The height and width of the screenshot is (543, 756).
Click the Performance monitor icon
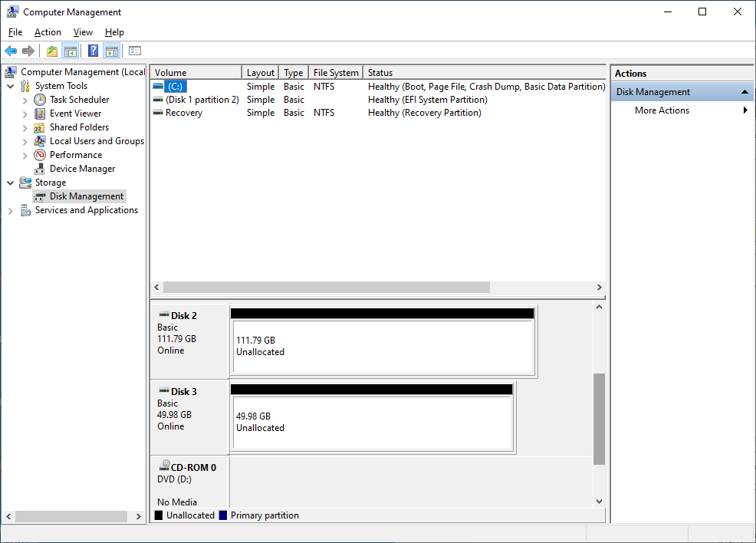tap(40, 155)
